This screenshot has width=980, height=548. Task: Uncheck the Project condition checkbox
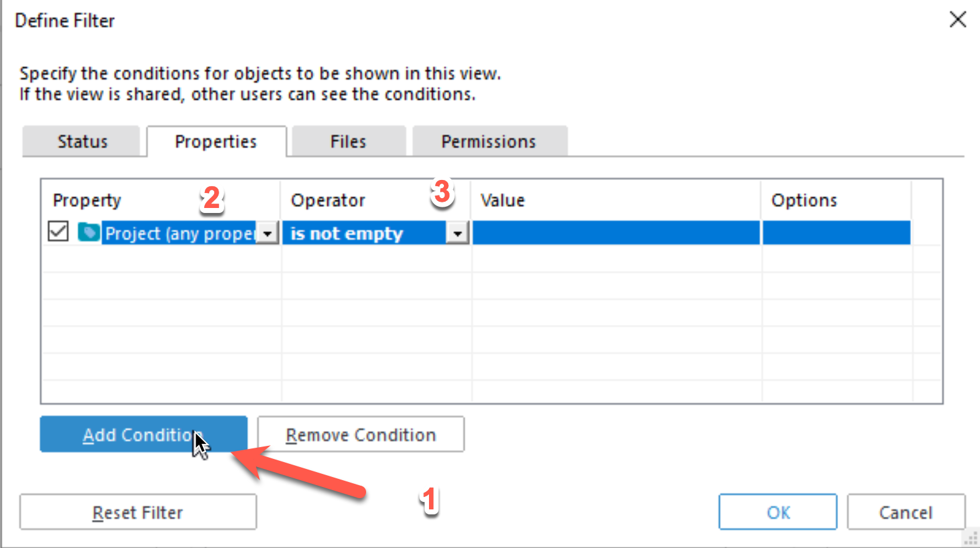(58, 231)
